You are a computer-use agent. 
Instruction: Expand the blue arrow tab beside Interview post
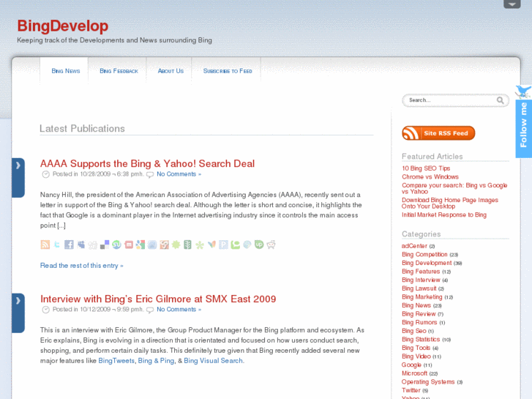click(x=18, y=313)
